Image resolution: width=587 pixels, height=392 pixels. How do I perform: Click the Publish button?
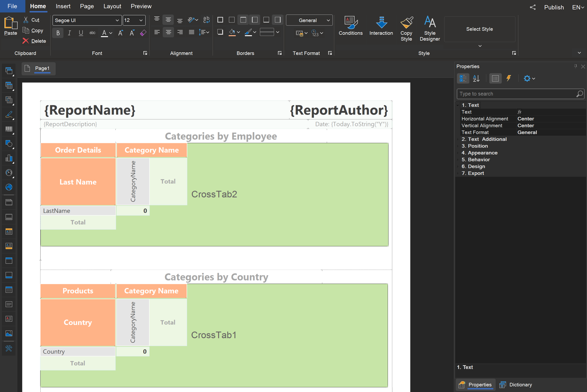(554, 7)
